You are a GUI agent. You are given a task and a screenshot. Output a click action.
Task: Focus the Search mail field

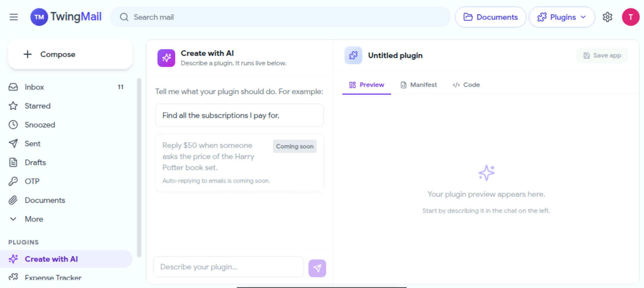pyautogui.click(x=280, y=17)
